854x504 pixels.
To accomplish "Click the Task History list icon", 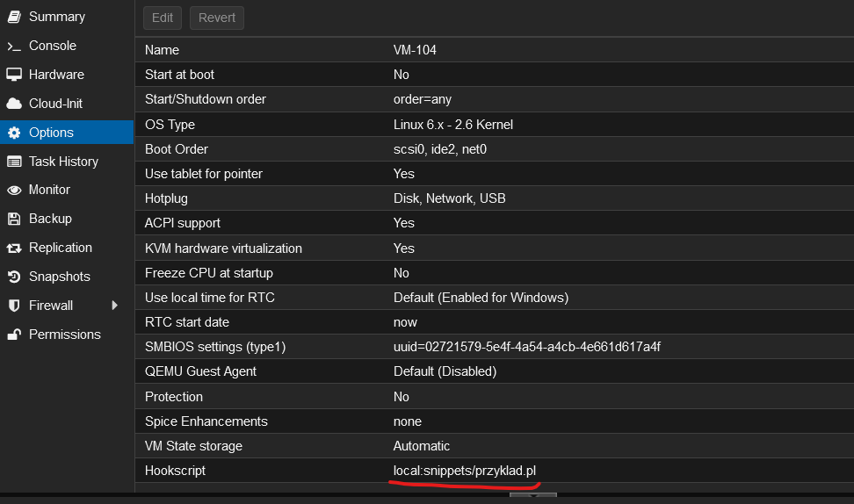I will pyautogui.click(x=13, y=162).
